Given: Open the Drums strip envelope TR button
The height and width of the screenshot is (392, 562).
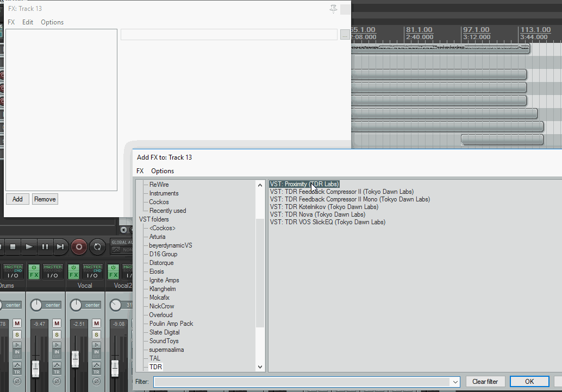Looking at the screenshot, I should click(17, 368).
